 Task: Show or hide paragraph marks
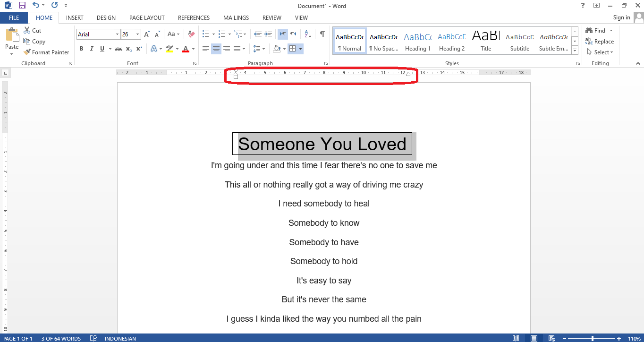[x=322, y=34]
